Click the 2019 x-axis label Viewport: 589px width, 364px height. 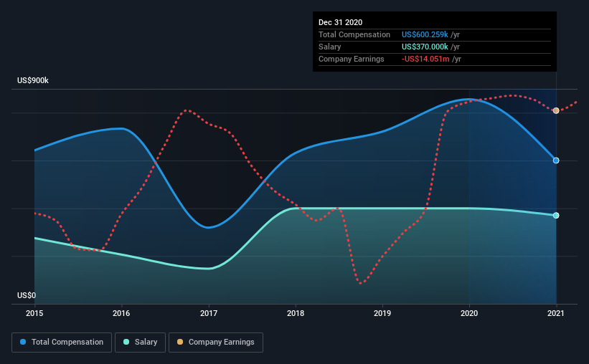[x=382, y=313]
